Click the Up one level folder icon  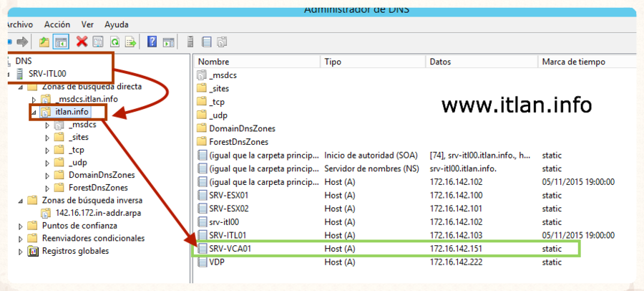coord(44,42)
